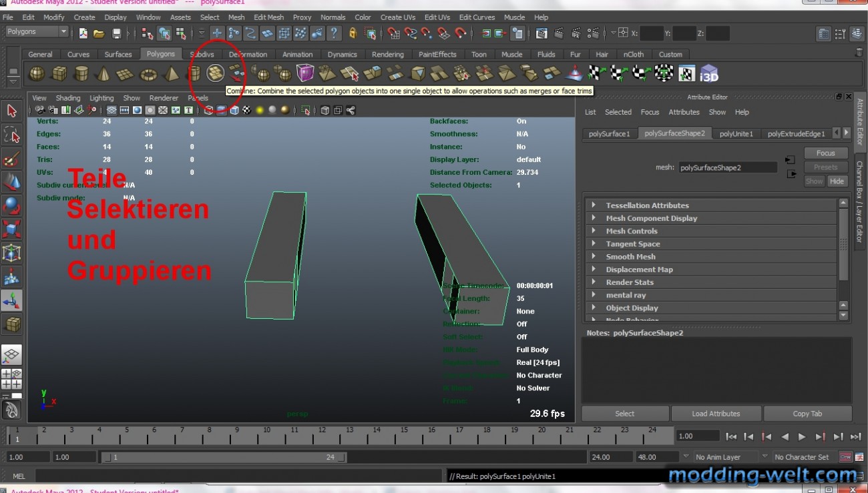
Task: Click the Select button in Attribute Editor
Action: point(625,414)
